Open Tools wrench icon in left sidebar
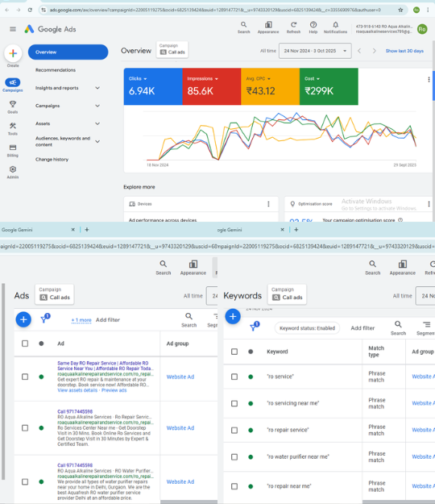The image size is (435, 504). click(x=13, y=126)
